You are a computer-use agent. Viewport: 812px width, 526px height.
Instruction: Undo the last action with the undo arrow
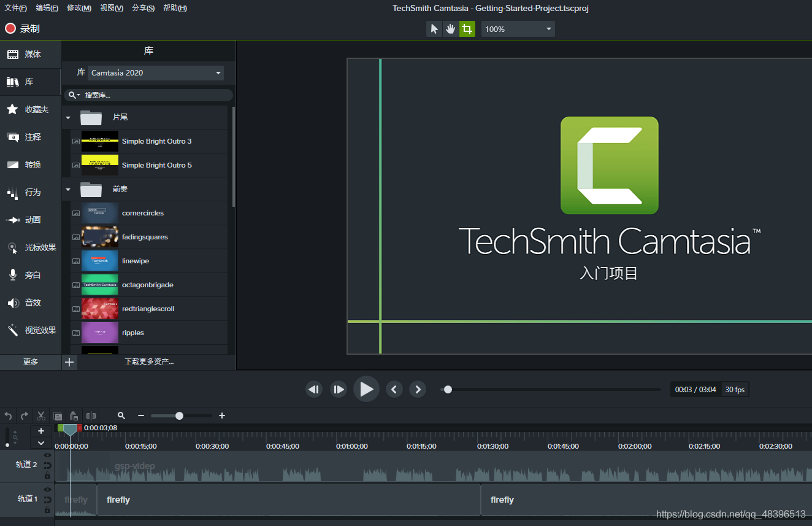(8, 416)
